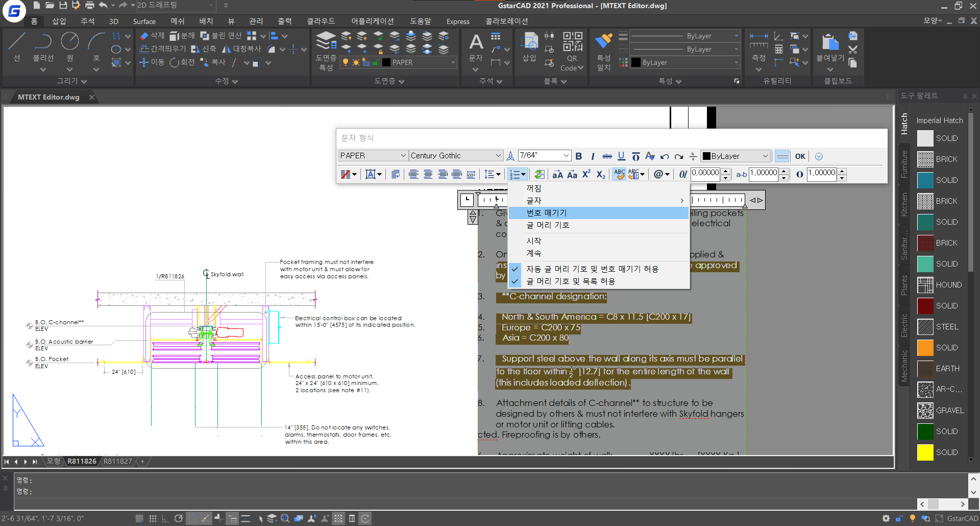Undo last edit in text editor
980x526 pixels.
point(664,156)
